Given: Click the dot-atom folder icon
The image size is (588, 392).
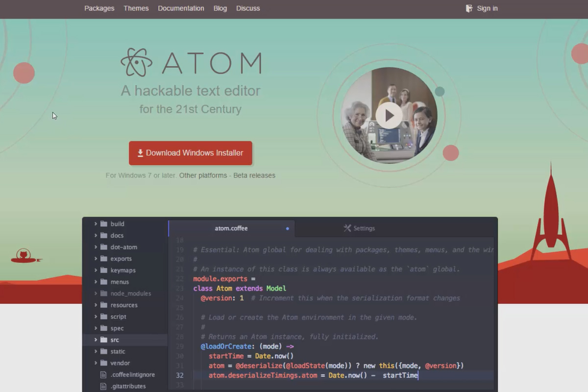Looking at the screenshot, I should pyautogui.click(x=103, y=247).
